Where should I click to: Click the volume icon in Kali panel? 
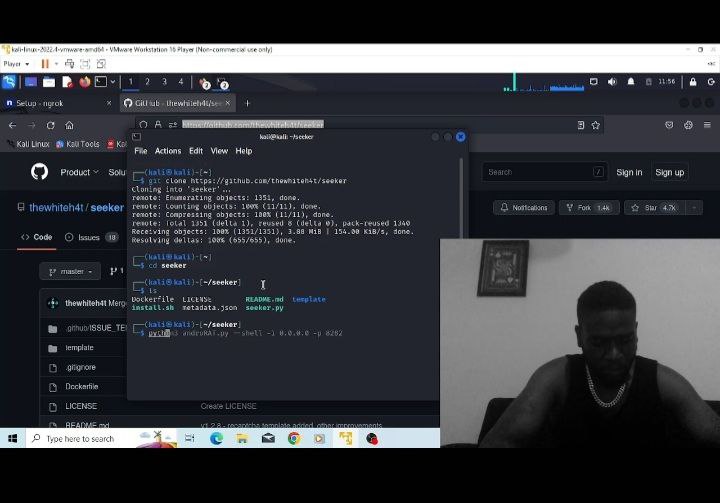[612, 82]
